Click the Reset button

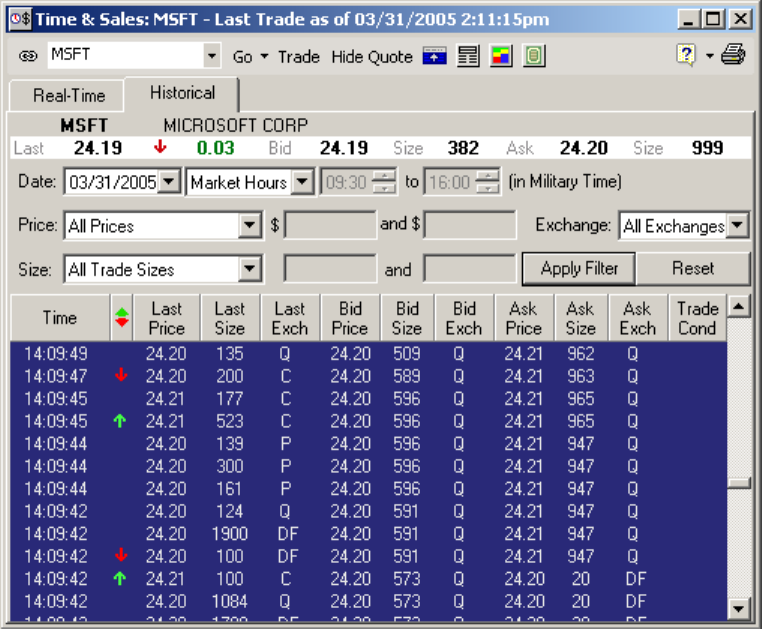click(x=693, y=268)
